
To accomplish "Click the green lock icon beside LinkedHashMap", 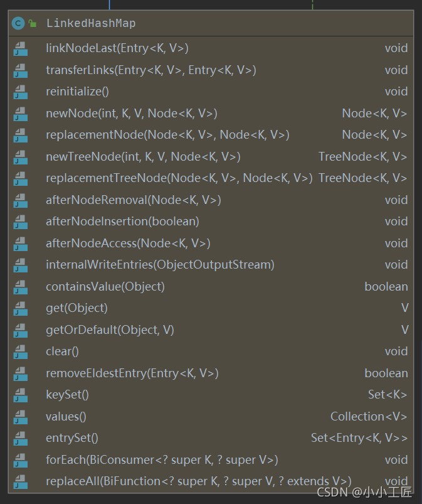I will coord(32,24).
